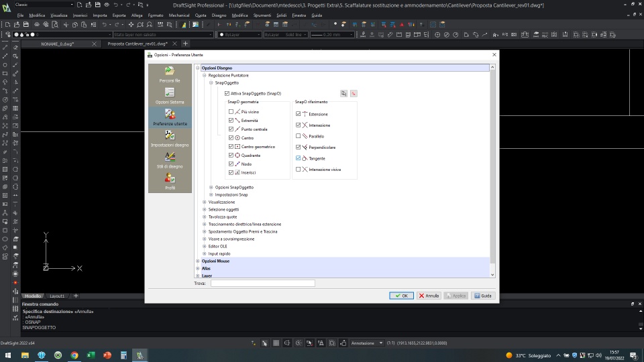Toggle Polar icon in status bar
644x362 pixels.
(x=299, y=343)
